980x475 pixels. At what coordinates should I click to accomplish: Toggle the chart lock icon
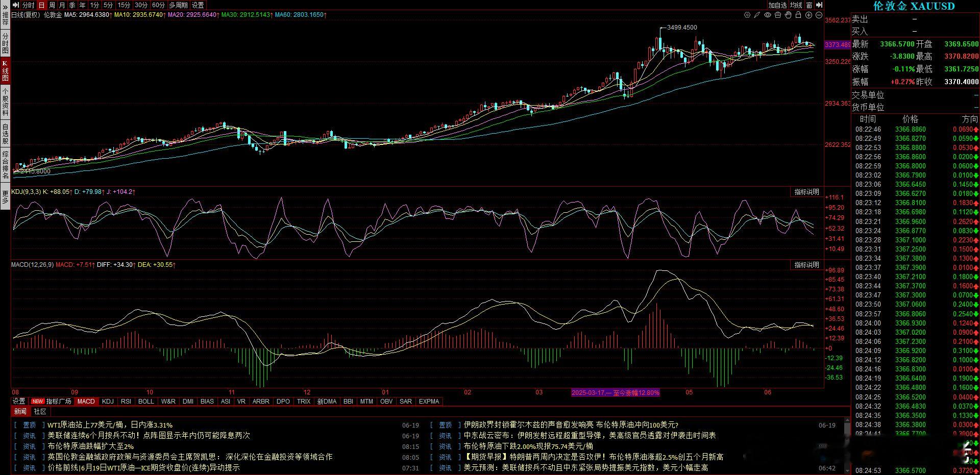[798, 15]
